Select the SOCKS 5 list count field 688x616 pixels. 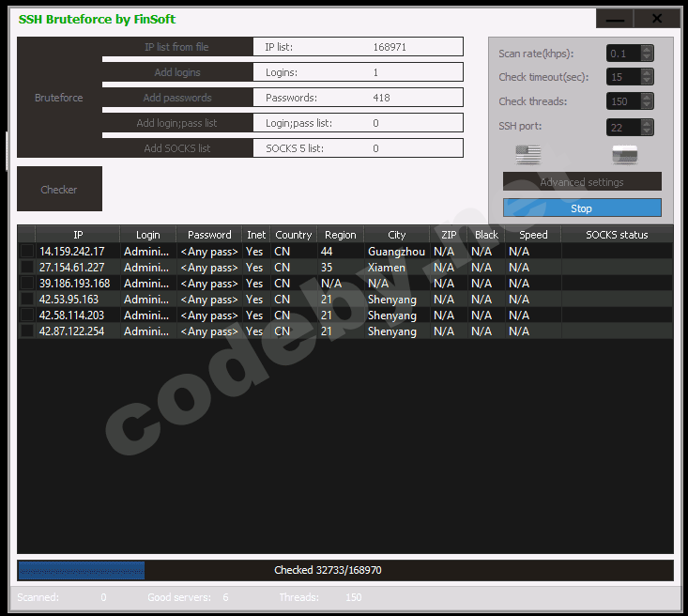[358, 148]
